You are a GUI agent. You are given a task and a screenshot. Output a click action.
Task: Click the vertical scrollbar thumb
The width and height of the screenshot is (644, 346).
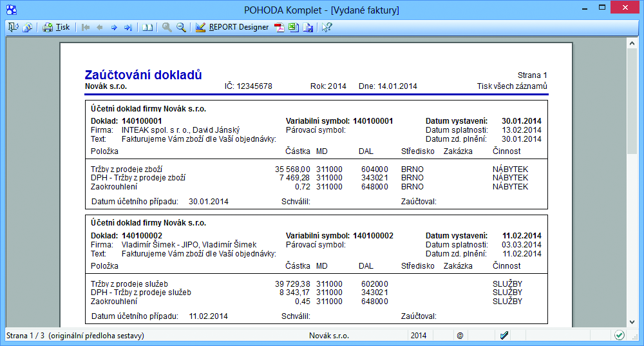pyautogui.click(x=632, y=102)
